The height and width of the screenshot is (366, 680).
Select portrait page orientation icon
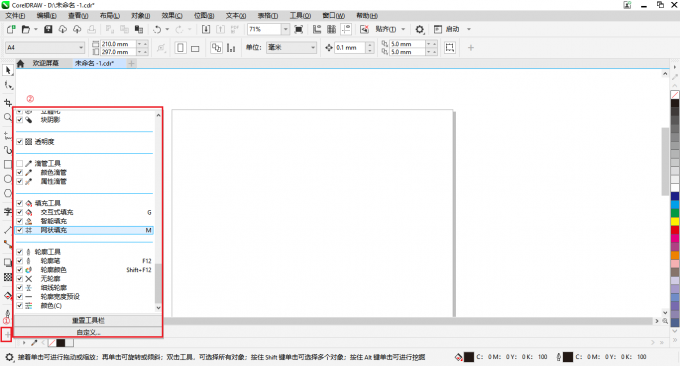tap(180, 48)
